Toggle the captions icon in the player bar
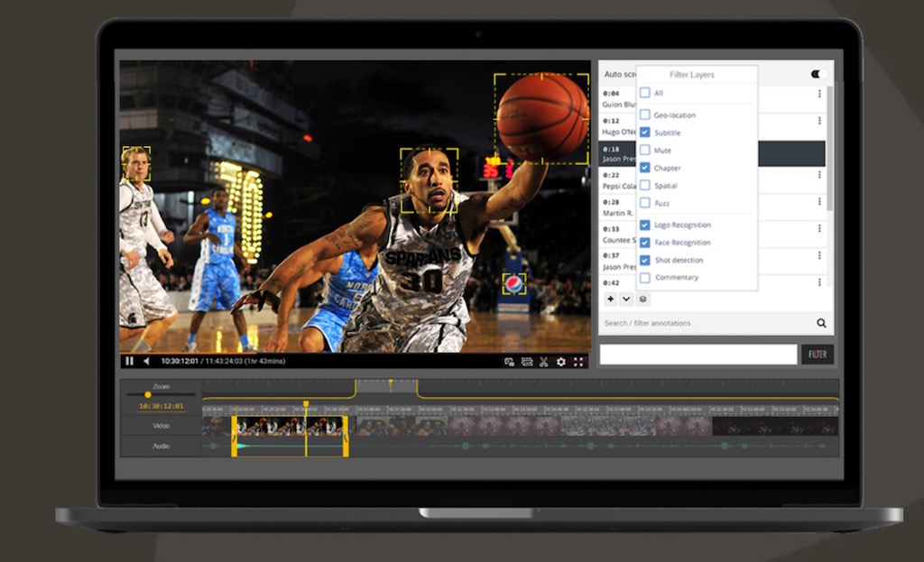 pyautogui.click(x=527, y=362)
